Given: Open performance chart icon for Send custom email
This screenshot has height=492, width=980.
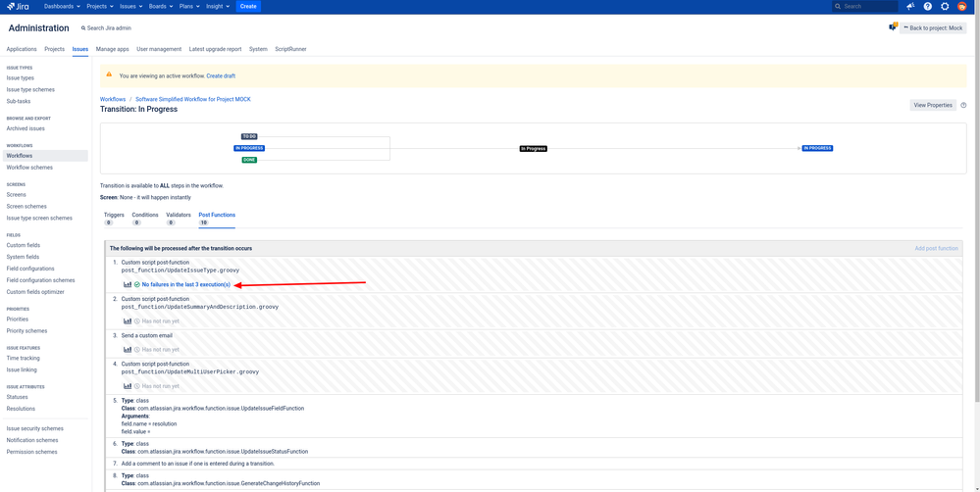Looking at the screenshot, I should point(128,350).
